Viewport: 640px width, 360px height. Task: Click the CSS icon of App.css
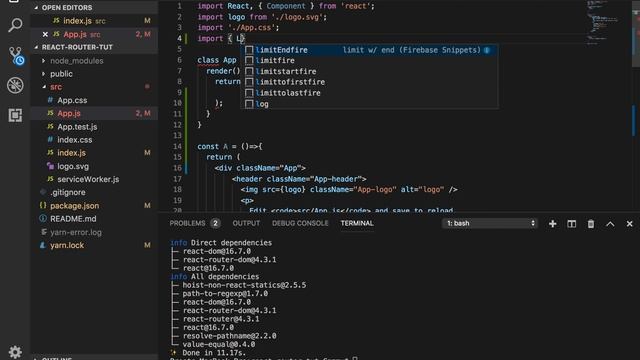(x=50, y=100)
